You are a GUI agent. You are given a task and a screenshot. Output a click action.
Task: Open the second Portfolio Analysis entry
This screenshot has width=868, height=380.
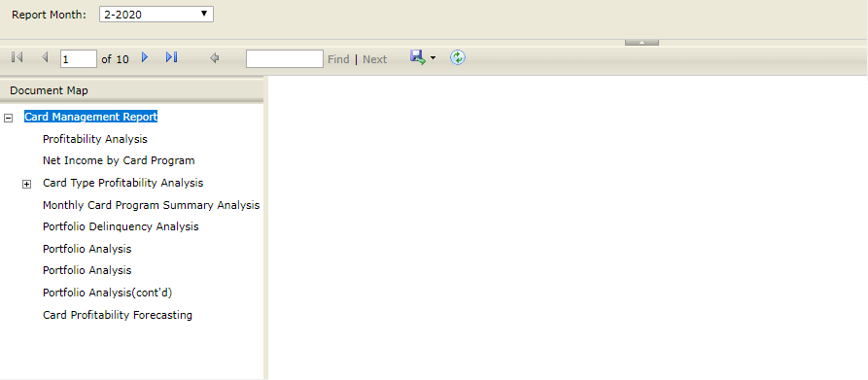[87, 270]
